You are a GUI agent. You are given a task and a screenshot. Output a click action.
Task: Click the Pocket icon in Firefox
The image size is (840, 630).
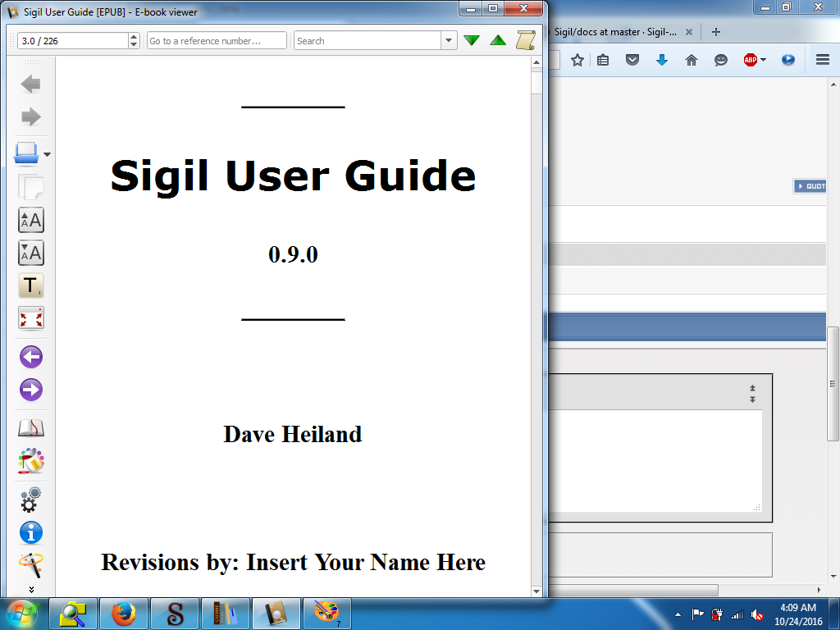[x=632, y=60]
